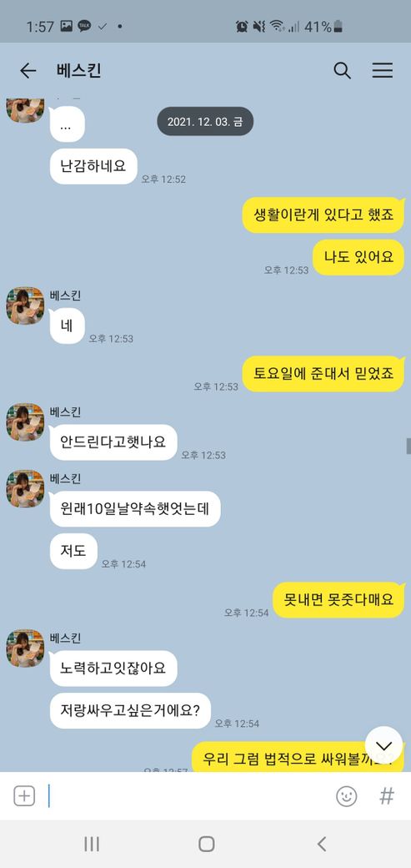The width and height of the screenshot is (411, 868).
Task: Open the chat room hamburger menu
Action: (382, 70)
